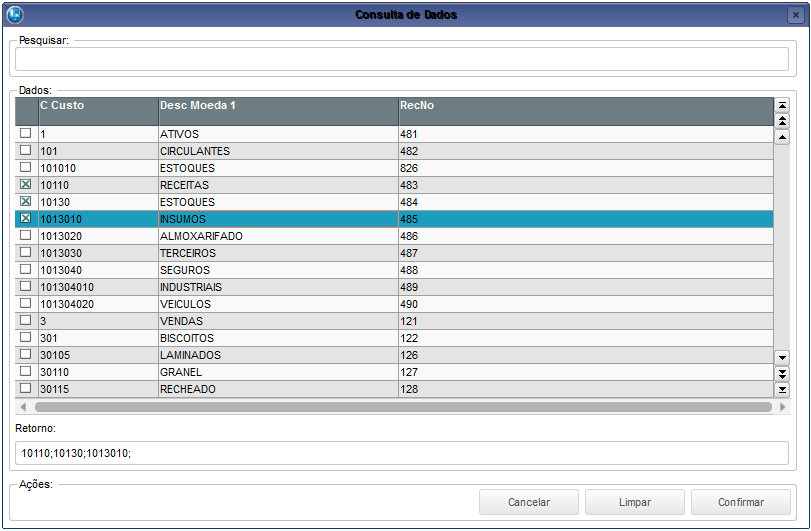Uncheck the 10110 RECEITAS checkbox
Image resolution: width=811 pixels, height=531 pixels.
26,185
